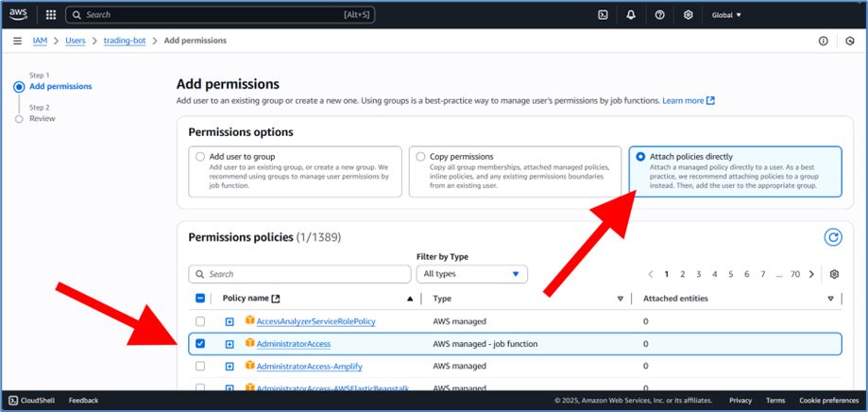Go to page 3 of policies
This screenshot has height=412, width=868.
coord(699,274)
